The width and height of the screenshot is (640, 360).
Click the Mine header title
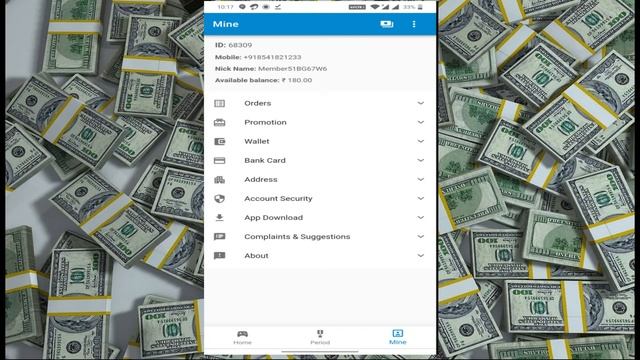pyautogui.click(x=226, y=24)
